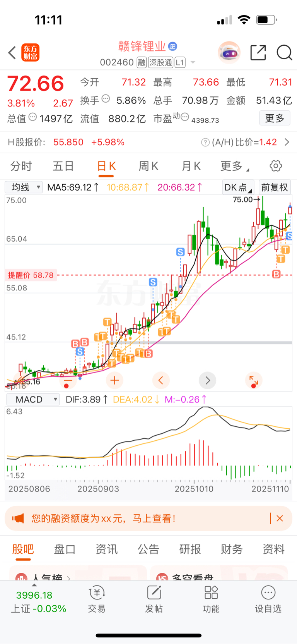Image resolution: width=297 pixels, height=644 pixels.
Task: Switch to 五日 chart tab
Action: click(63, 167)
